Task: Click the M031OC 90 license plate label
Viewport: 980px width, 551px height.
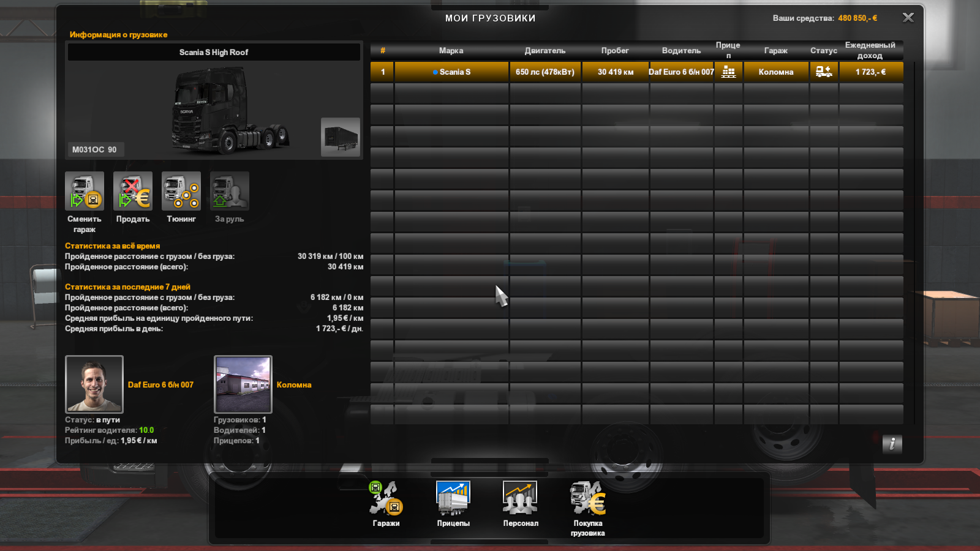Action: (x=94, y=149)
